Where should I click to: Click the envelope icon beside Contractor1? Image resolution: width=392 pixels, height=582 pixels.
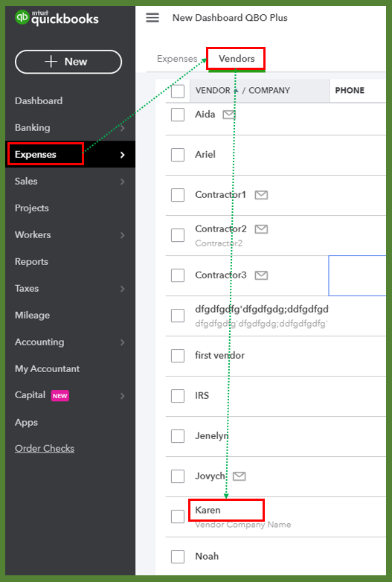point(261,195)
